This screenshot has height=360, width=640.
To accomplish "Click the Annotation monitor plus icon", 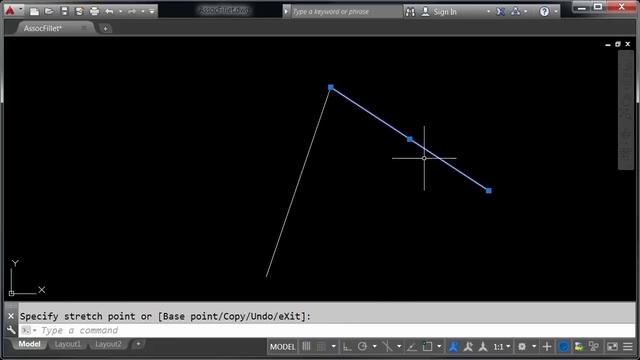I will (547, 347).
